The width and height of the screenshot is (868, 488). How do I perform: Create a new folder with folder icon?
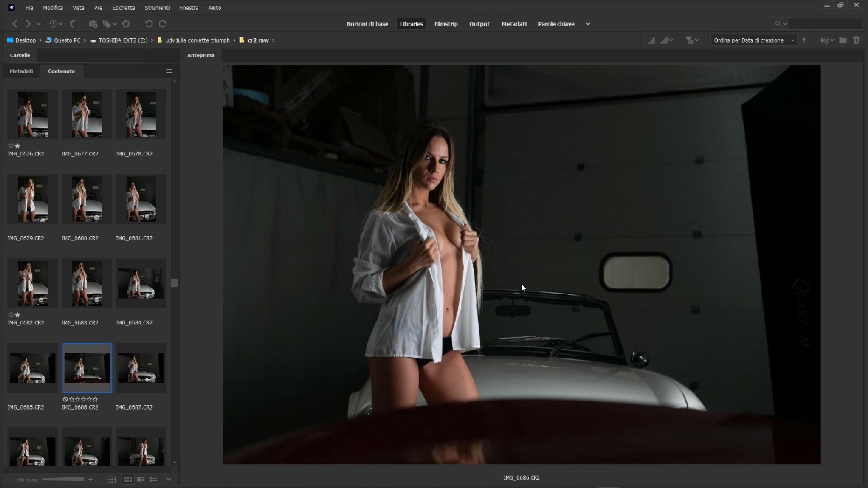(x=843, y=40)
